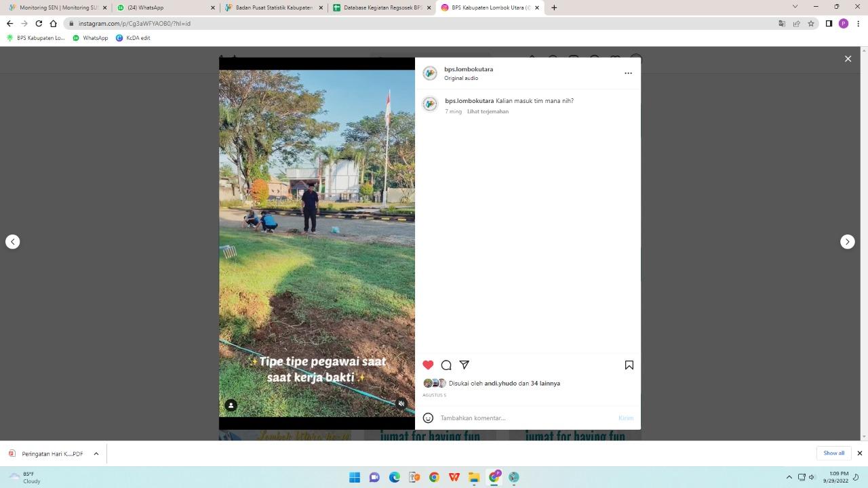Select the BPS Kabupaten Lombok Utara Instagram tab
Screen dimensions: 868x488
[490, 7]
